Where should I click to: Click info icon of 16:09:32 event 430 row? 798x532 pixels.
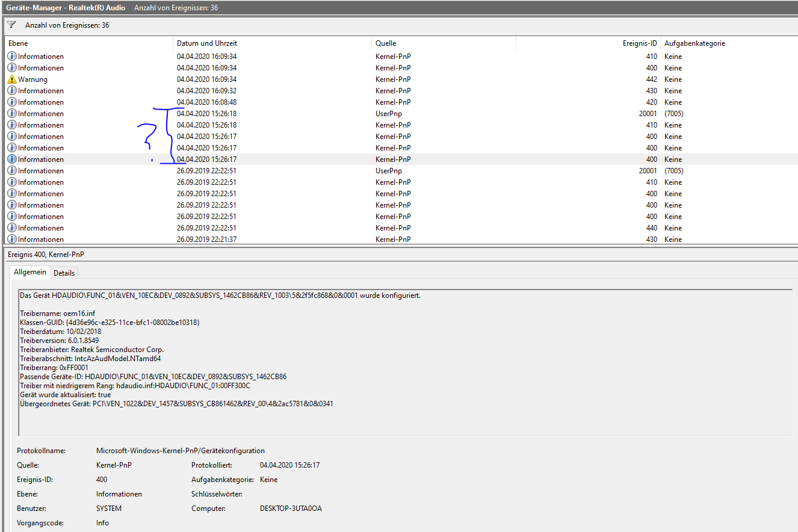(12, 91)
